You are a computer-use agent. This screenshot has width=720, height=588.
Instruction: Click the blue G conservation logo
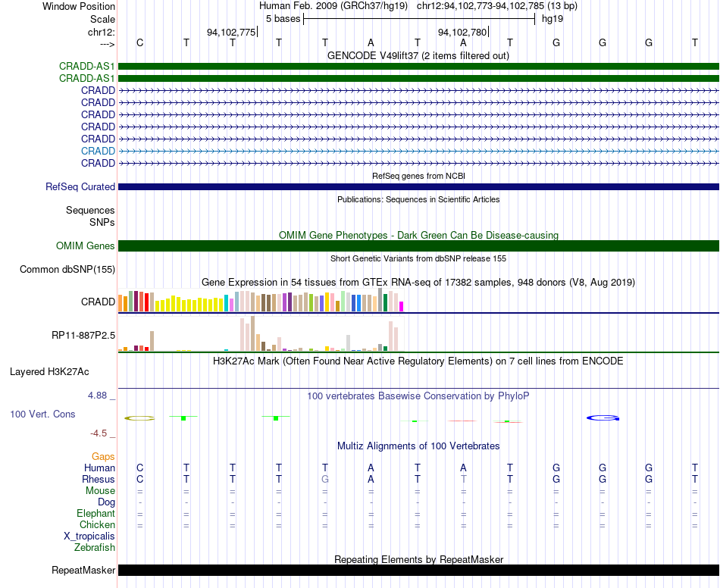tap(603, 418)
